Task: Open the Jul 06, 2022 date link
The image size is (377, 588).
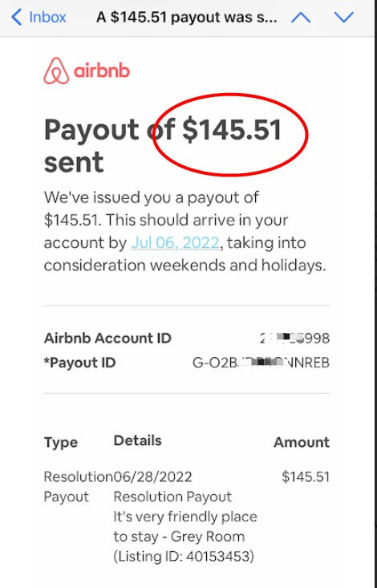Action: [175, 242]
